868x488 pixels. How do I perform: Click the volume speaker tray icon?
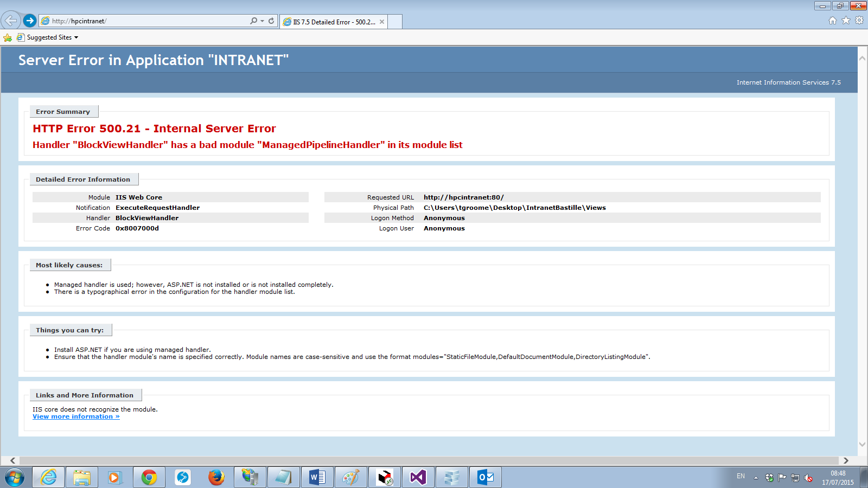tap(808, 478)
